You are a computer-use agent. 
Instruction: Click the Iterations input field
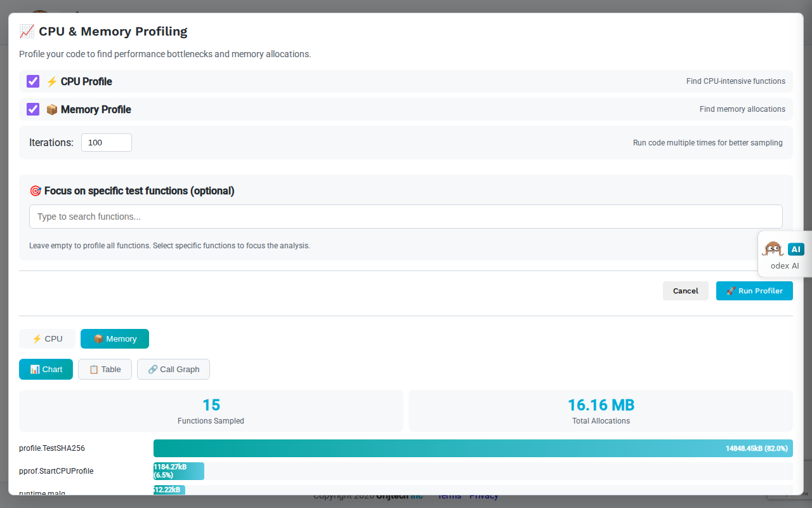click(x=106, y=142)
